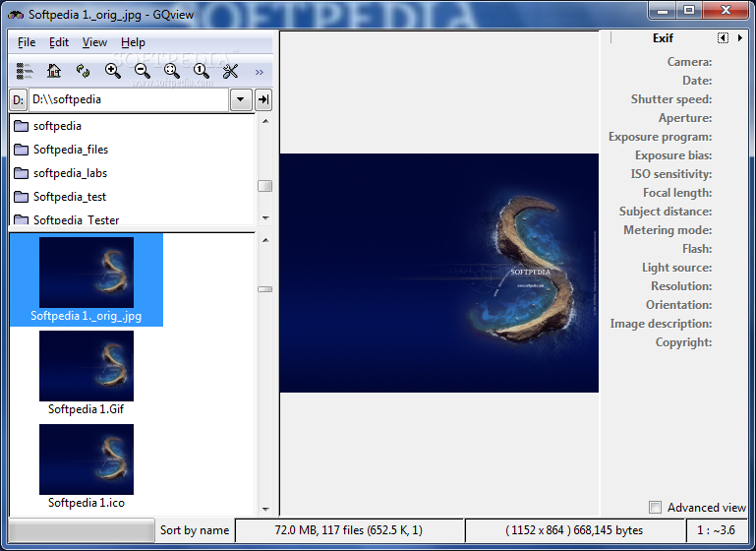Screen dimensions: 756x551
Task: Open the path history dropdown
Action: click(x=241, y=100)
